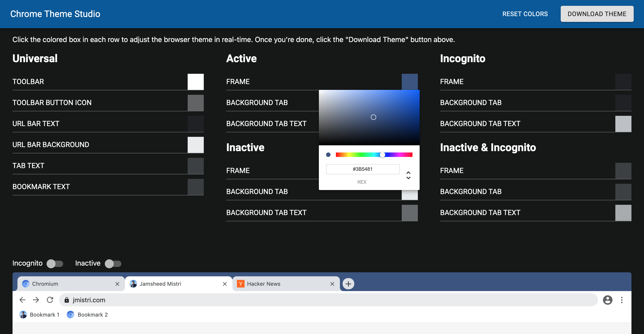Open a new tab in the preview

tap(348, 283)
